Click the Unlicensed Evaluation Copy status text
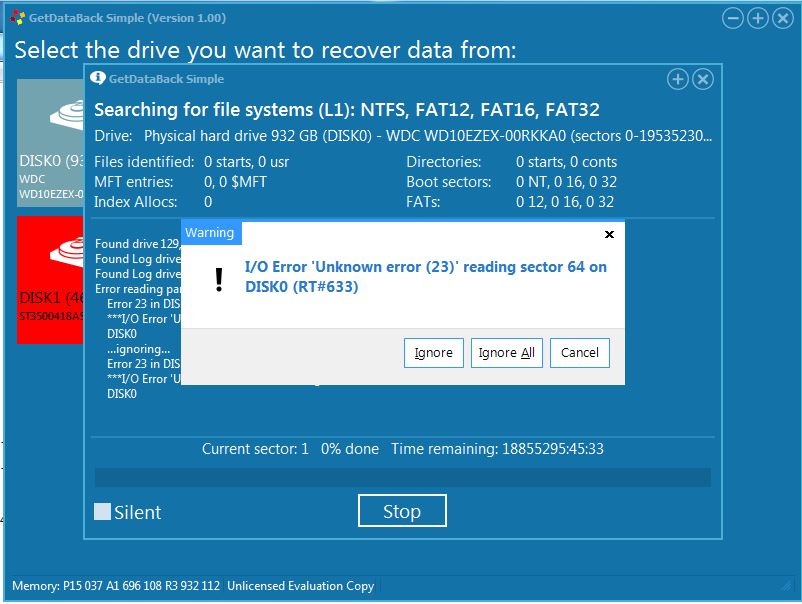 point(301,586)
